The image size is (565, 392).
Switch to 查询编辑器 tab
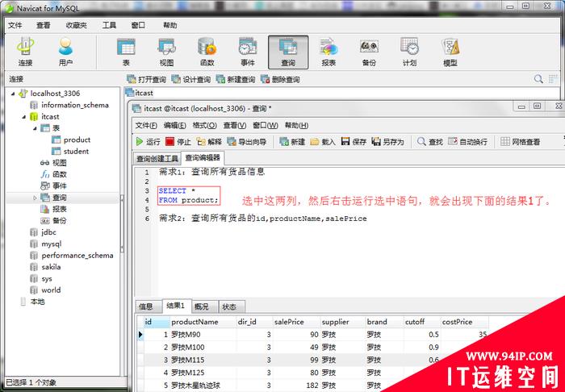point(203,157)
